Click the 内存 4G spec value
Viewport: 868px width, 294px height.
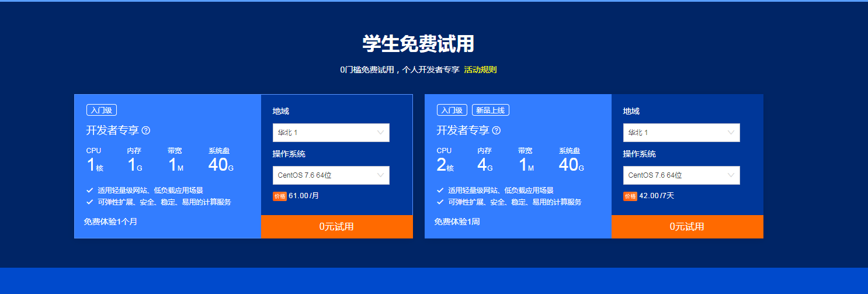tap(485, 165)
